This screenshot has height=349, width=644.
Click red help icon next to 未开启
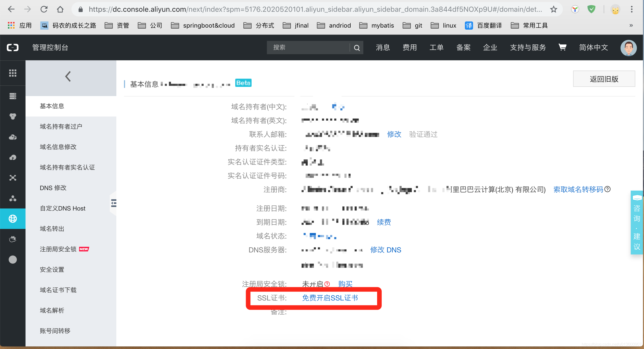(327, 284)
